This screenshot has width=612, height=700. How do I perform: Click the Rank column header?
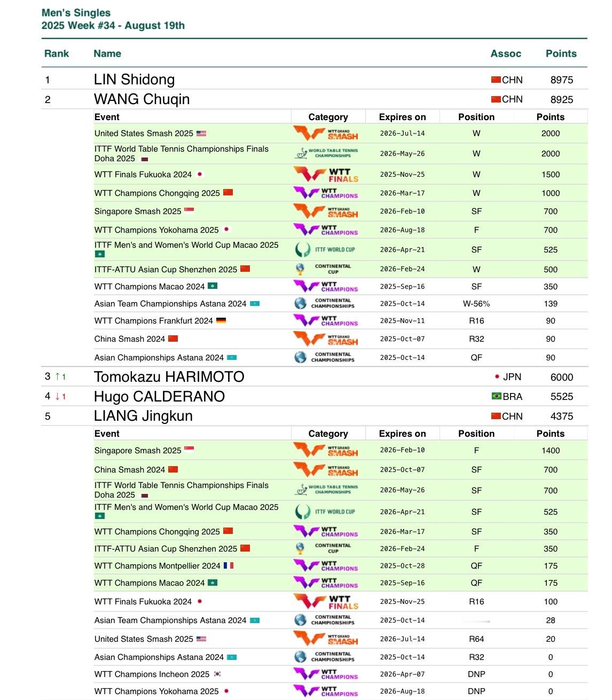[57, 53]
